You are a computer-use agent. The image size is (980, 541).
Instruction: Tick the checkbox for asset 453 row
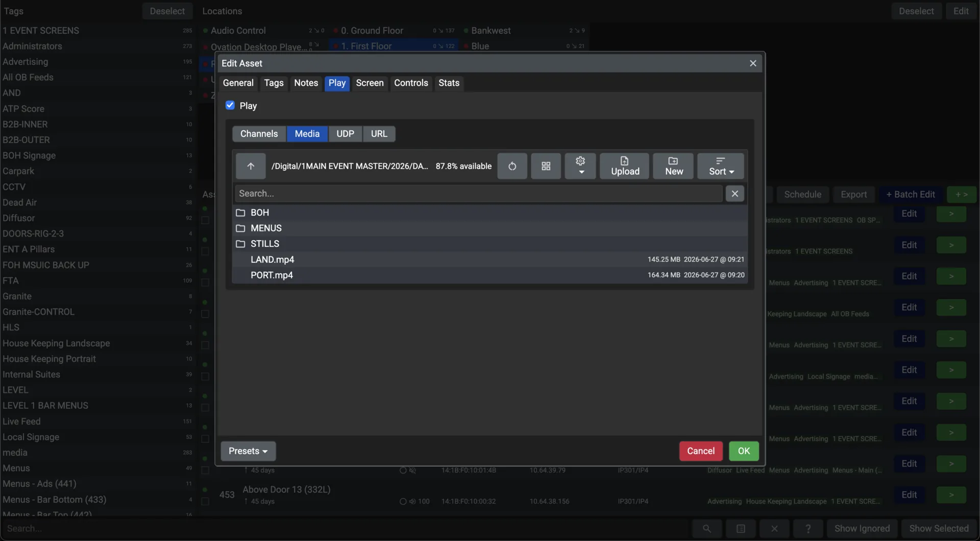(205, 502)
